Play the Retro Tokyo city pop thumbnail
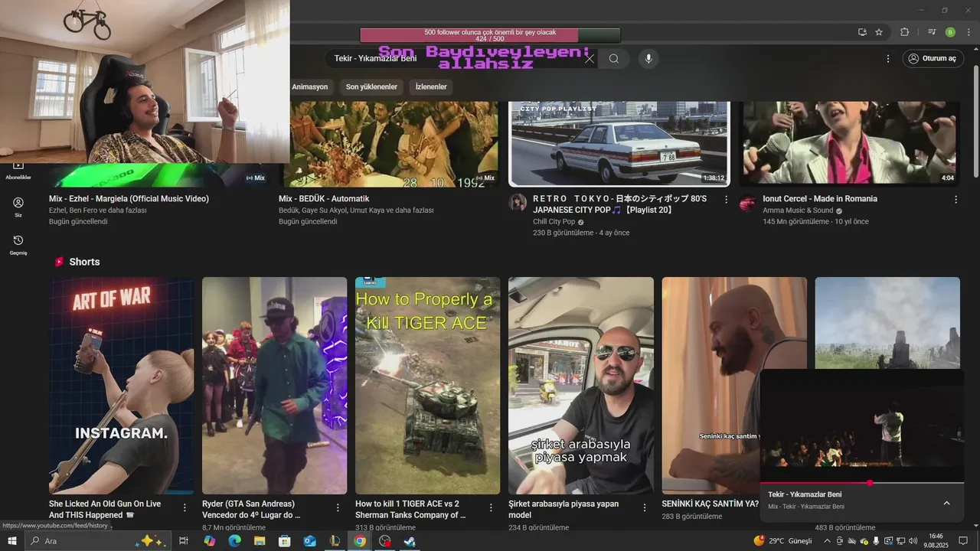980x551 pixels. click(x=619, y=144)
